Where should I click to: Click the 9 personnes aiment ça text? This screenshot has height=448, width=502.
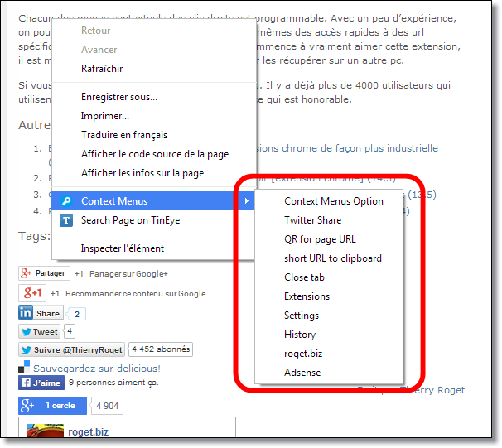tap(113, 383)
